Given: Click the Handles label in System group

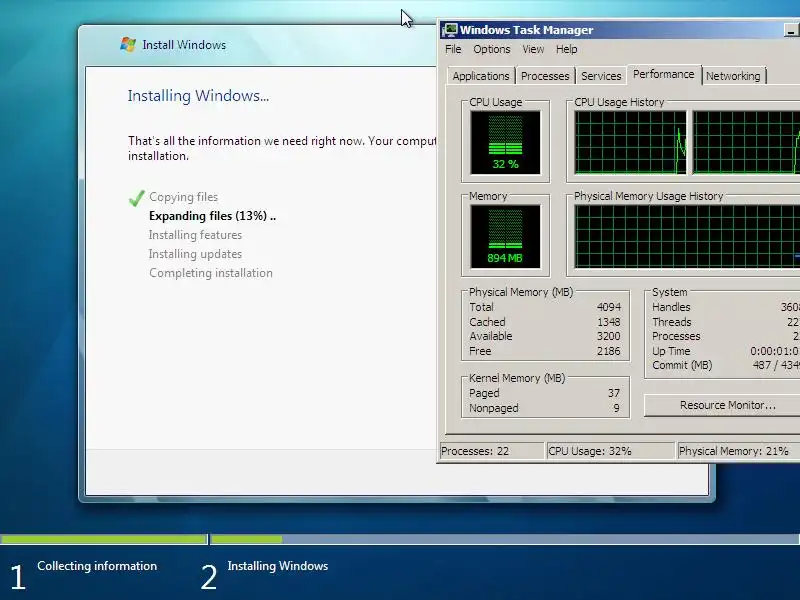Looking at the screenshot, I should coord(671,307).
